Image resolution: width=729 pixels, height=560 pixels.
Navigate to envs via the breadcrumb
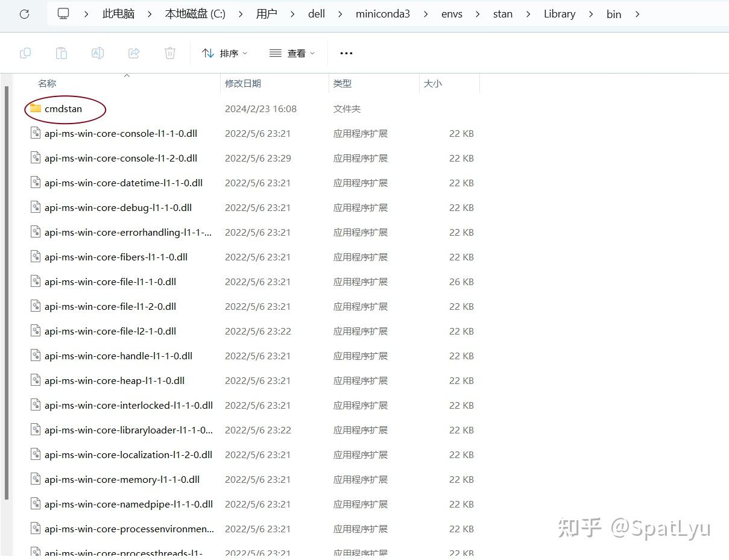pos(451,13)
